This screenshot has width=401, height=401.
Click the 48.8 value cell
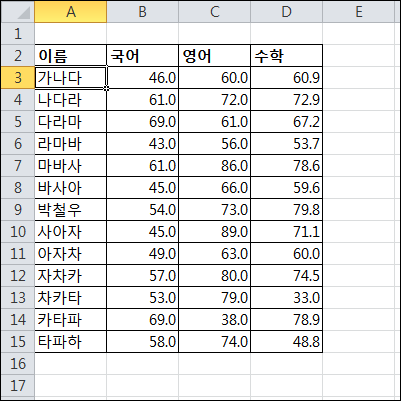click(287, 342)
